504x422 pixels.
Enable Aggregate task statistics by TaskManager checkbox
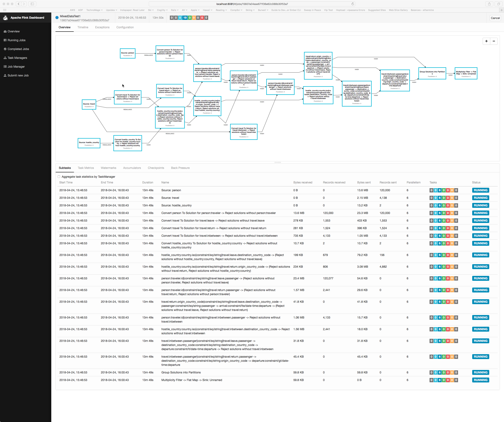tap(59, 177)
